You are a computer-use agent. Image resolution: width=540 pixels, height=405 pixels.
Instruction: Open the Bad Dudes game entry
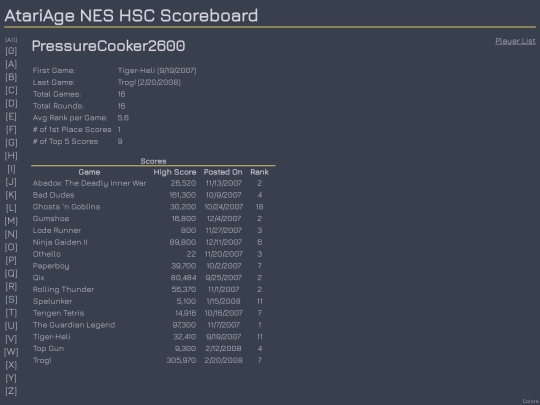[x=53, y=195]
